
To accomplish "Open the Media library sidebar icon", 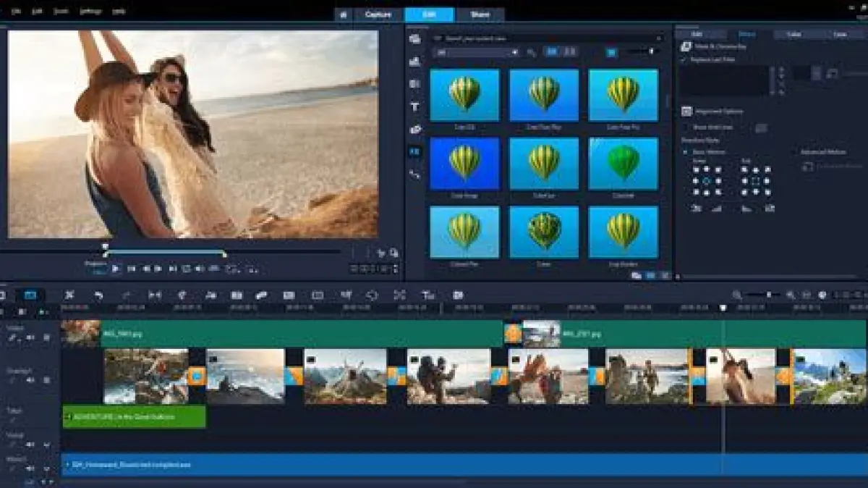I will pos(414,39).
